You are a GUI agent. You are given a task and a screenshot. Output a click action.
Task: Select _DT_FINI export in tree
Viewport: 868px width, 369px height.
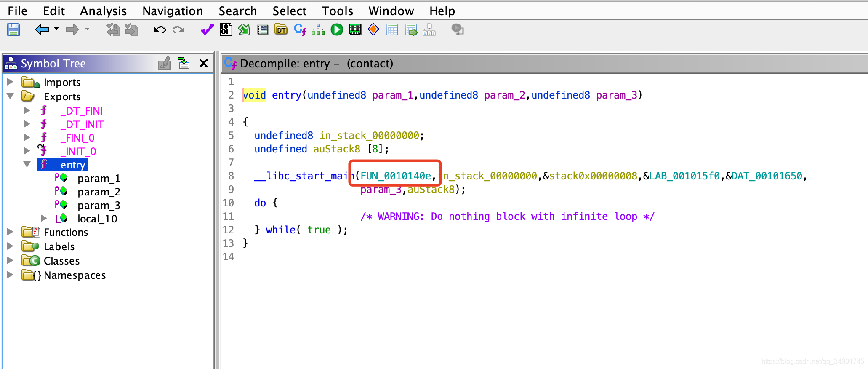pos(82,111)
